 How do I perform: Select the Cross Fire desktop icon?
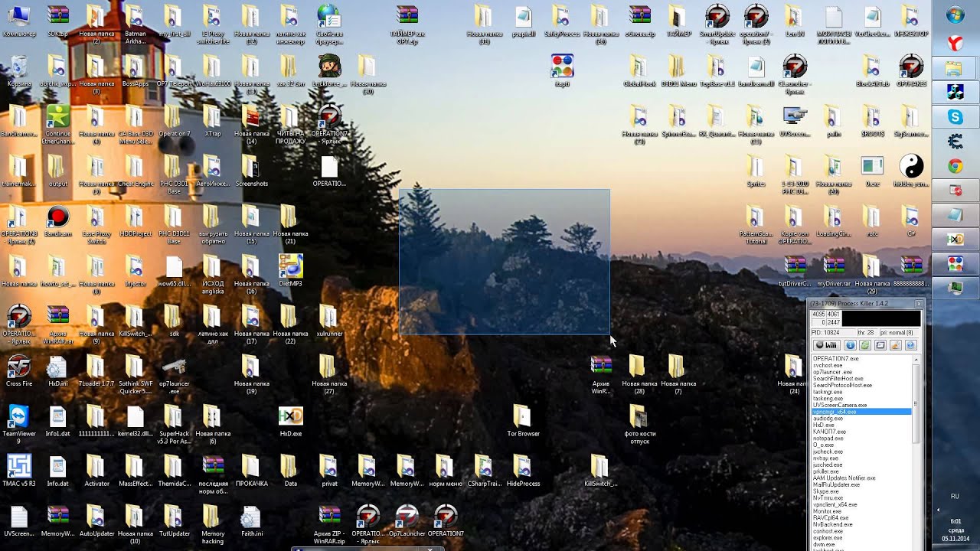coord(19,370)
